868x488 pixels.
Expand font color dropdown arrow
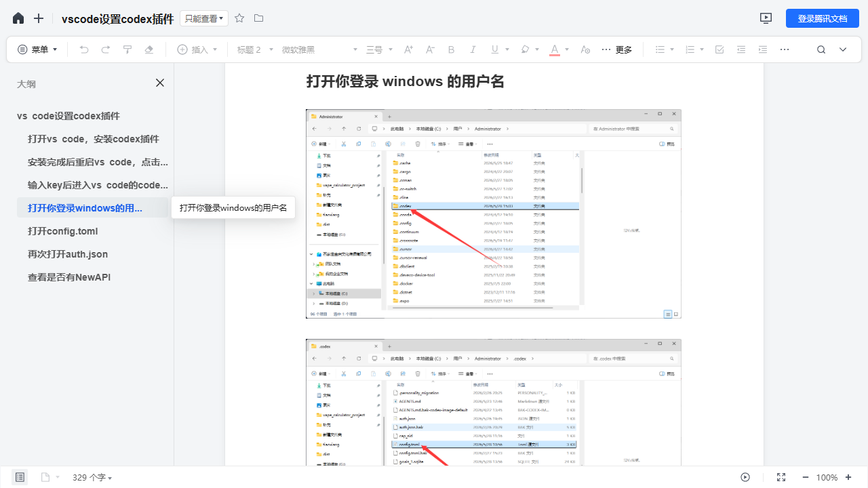coord(567,49)
